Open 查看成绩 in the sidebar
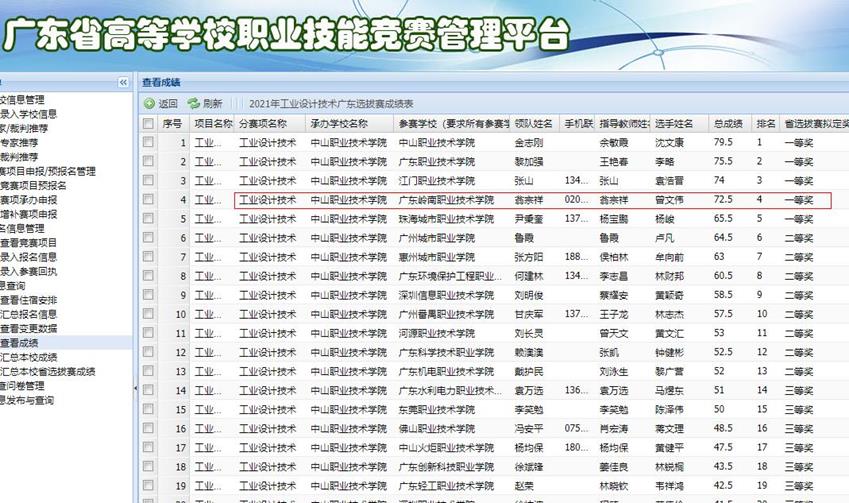This screenshot has height=503, width=849. [28, 342]
